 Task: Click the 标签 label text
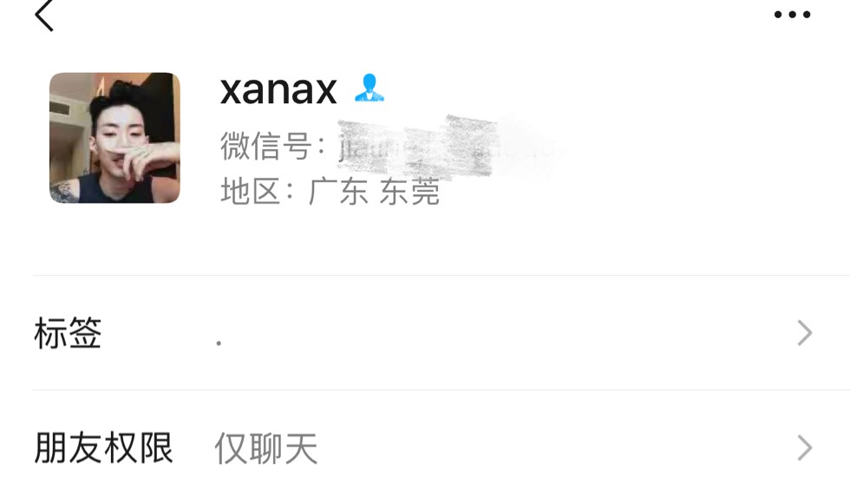[x=68, y=333]
